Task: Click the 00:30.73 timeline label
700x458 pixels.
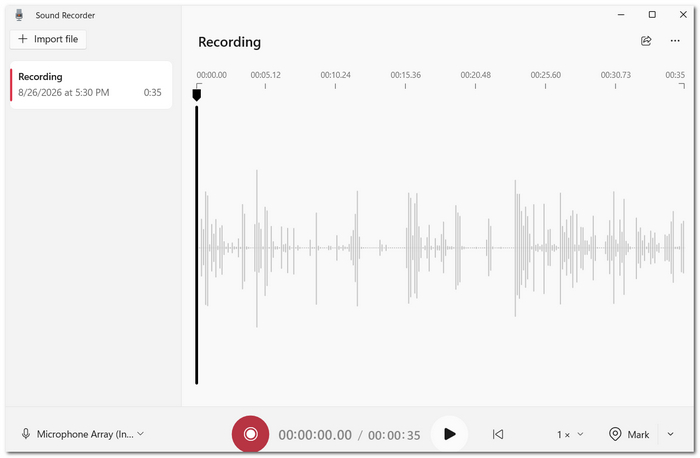Action: coord(616,75)
